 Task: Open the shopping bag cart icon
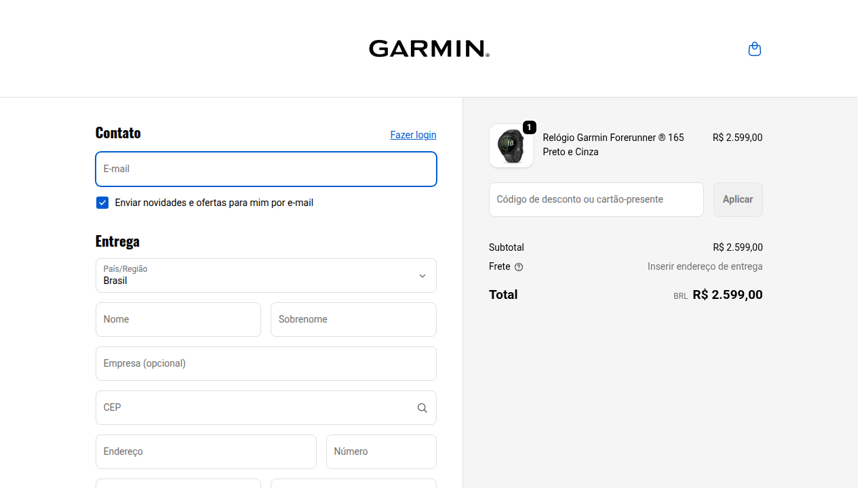click(x=754, y=49)
